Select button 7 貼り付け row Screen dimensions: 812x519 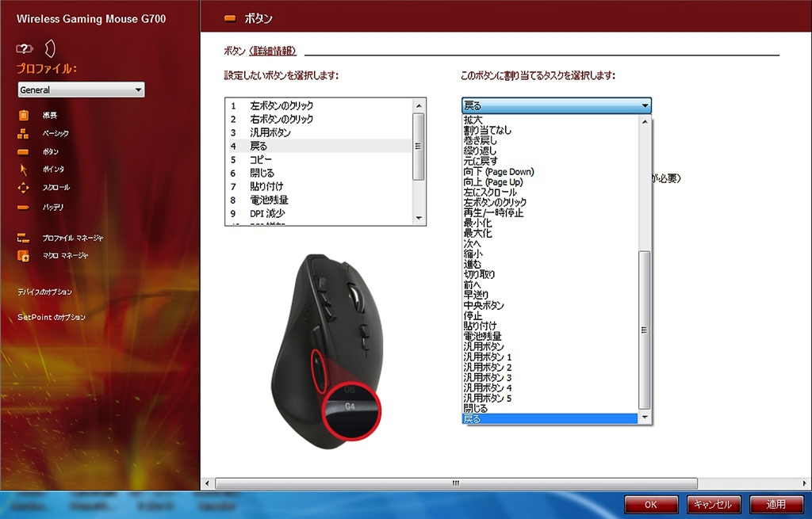[x=320, y=186]
